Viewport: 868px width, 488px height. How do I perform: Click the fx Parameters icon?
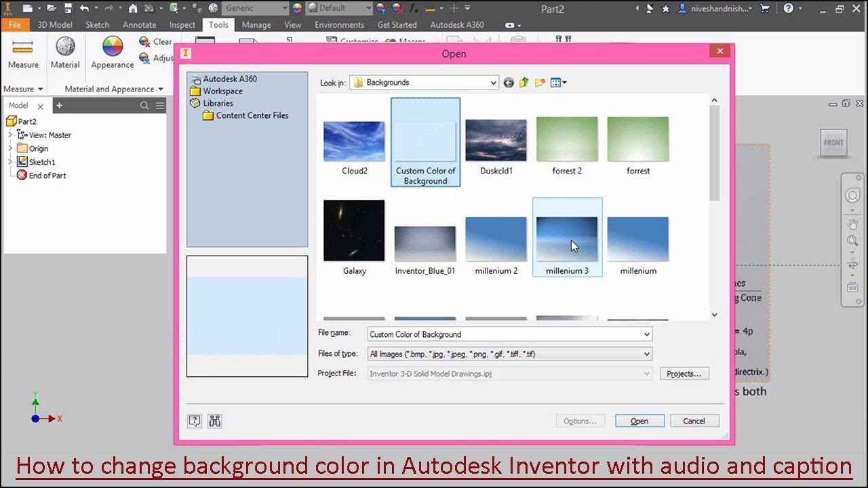[x=412, y=8]
